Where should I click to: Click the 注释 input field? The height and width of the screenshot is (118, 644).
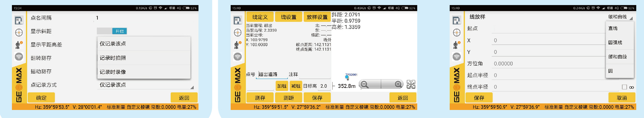tap(315, 74)
